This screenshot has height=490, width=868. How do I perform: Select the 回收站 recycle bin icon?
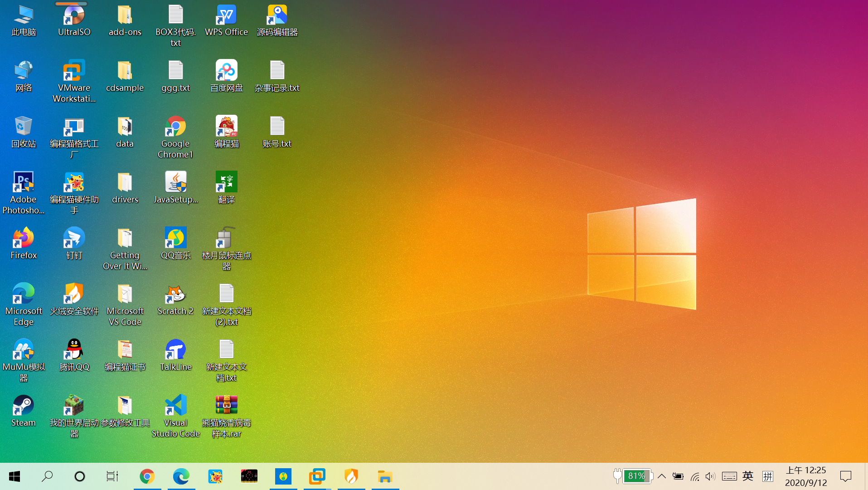pyautogui.click(x=24, y=132)
